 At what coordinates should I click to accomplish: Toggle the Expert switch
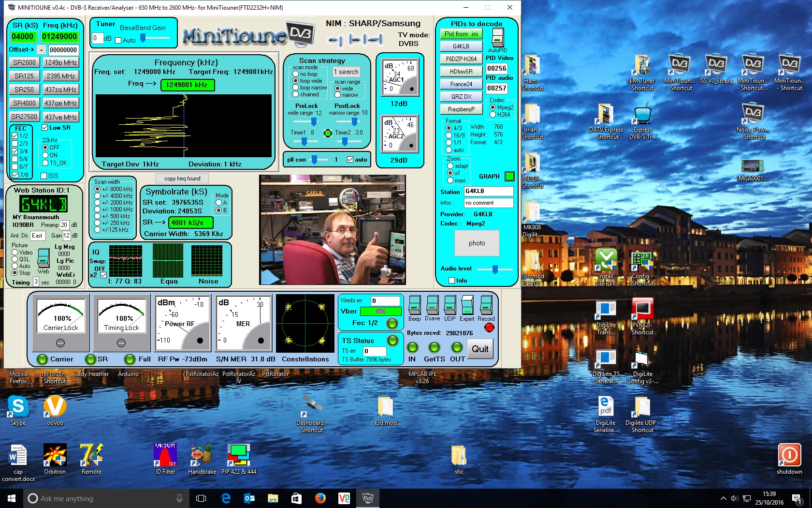click(x=467, y=305)
